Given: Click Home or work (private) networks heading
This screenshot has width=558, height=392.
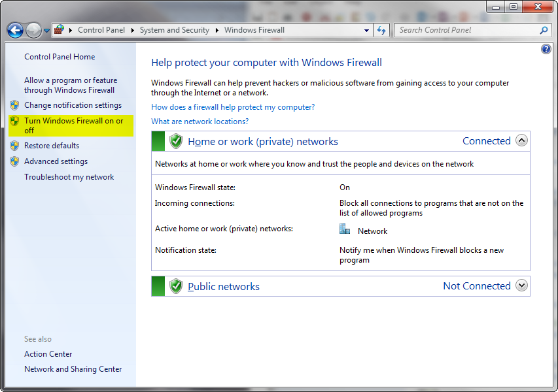Looking at the screenshot, I should point(263,142).
